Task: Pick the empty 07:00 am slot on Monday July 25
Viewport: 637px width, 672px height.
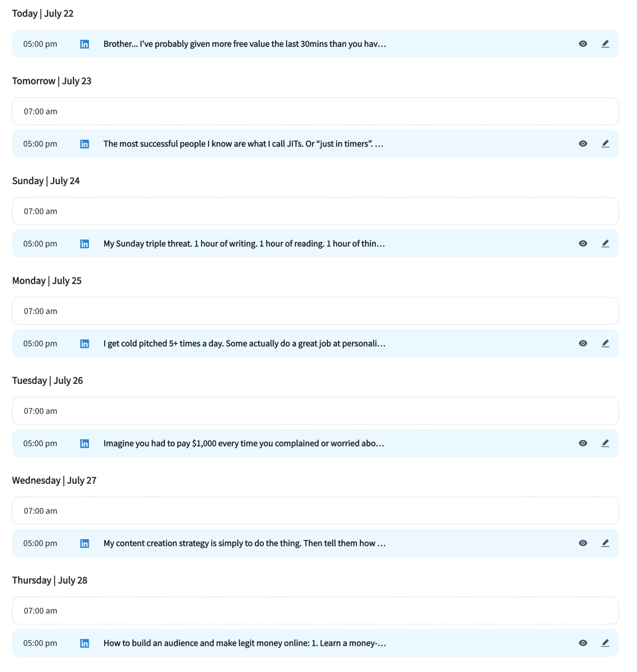Action: pos(315,311)
